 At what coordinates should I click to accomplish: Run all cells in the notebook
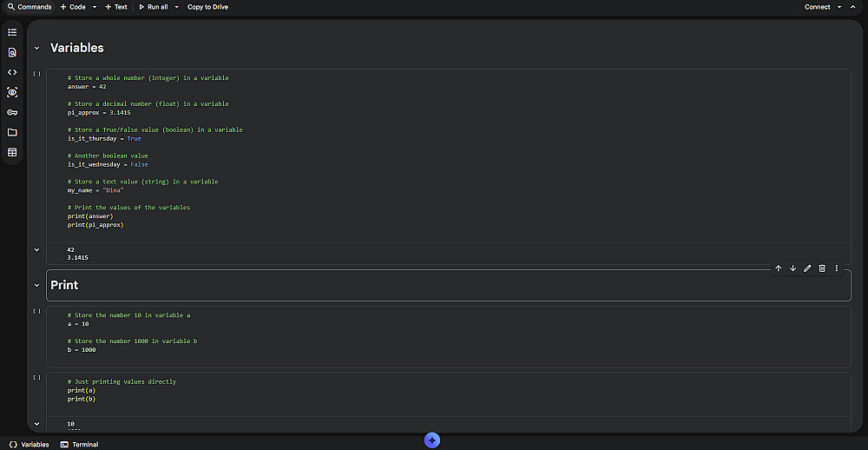pyautogui.click(x=154, y=7)
